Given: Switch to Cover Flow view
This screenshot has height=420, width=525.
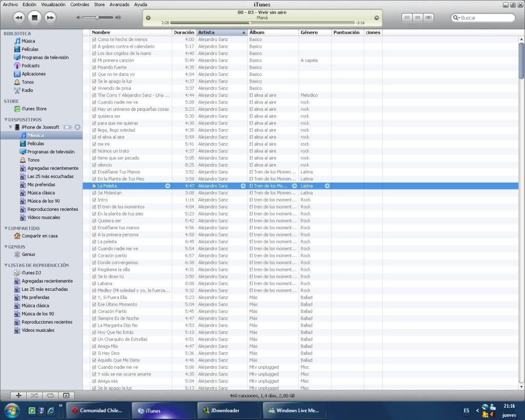Looking at the screenshot, I should [x=428, y=17].
